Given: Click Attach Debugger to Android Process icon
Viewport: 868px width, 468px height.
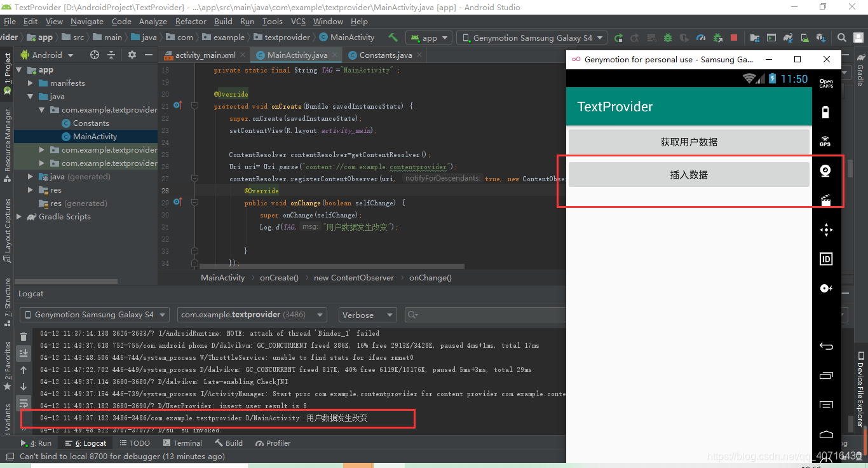Looking at the screenshot, I should point(717,38).
